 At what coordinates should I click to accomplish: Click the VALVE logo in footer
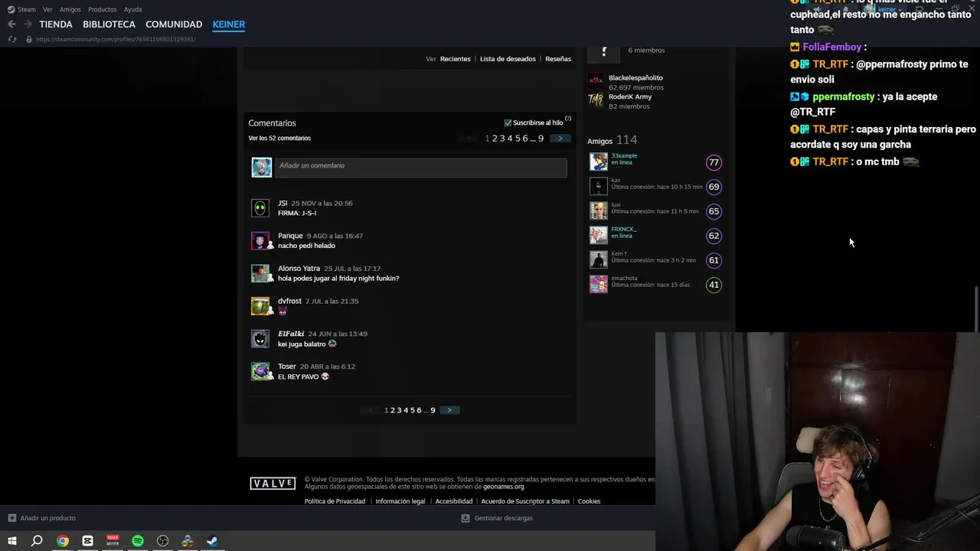coord(273,483)
